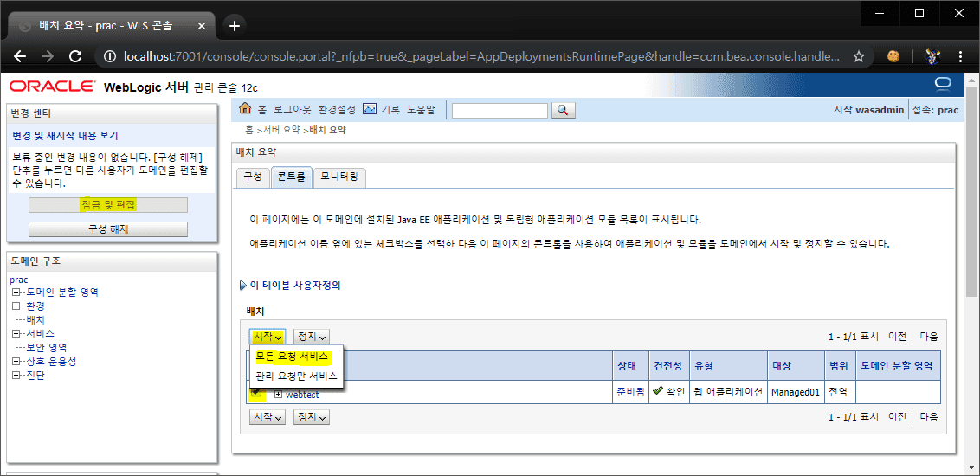
Task: Sort table by 건전성 column header
Action: pyautogui.click(x=667, y=365)
